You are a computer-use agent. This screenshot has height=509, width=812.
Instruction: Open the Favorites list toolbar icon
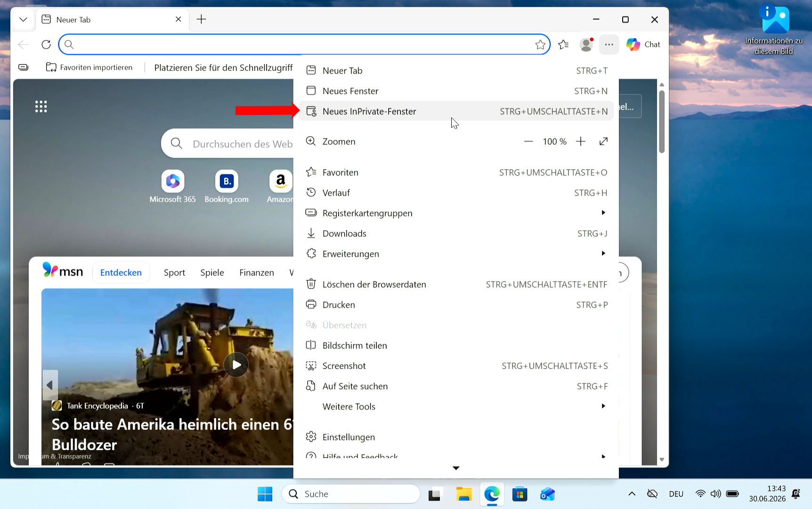click(563, 44)
